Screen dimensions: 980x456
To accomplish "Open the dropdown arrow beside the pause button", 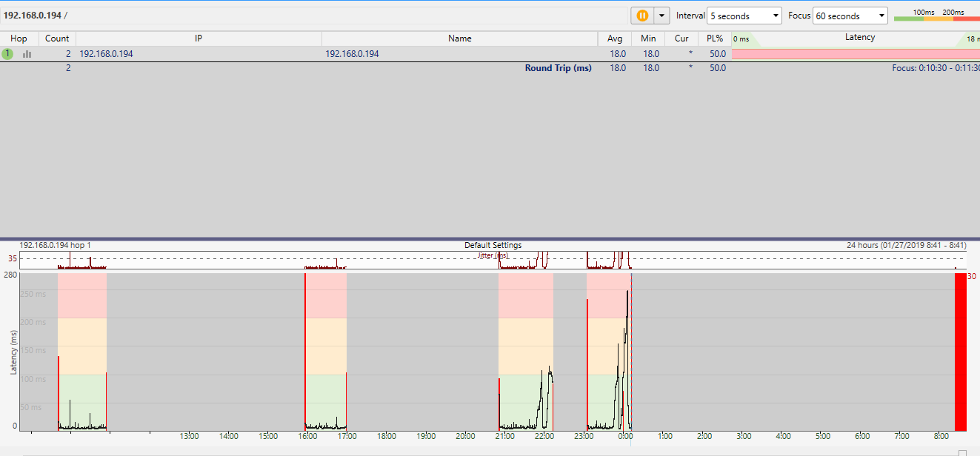I will click(x=661, y=16).
